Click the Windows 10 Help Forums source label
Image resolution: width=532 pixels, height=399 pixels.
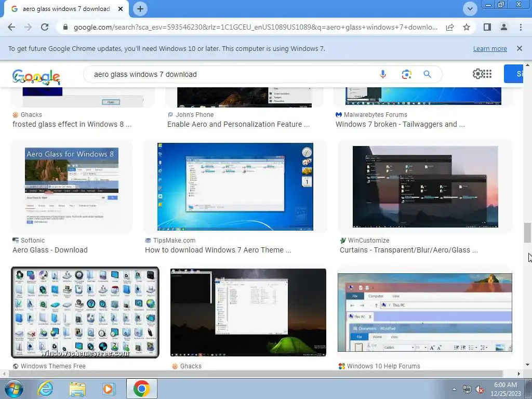(383, 366)
